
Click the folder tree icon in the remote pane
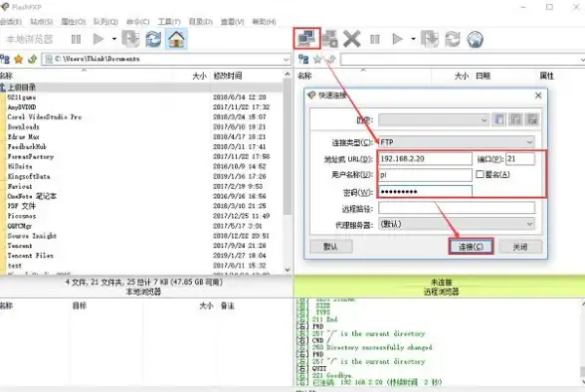[303, 59]
